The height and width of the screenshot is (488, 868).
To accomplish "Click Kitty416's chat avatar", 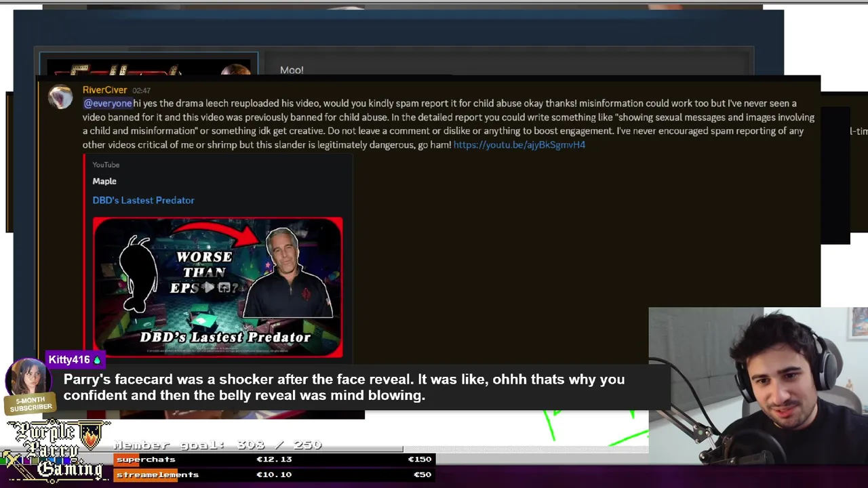I will click(x=27, y=378).
